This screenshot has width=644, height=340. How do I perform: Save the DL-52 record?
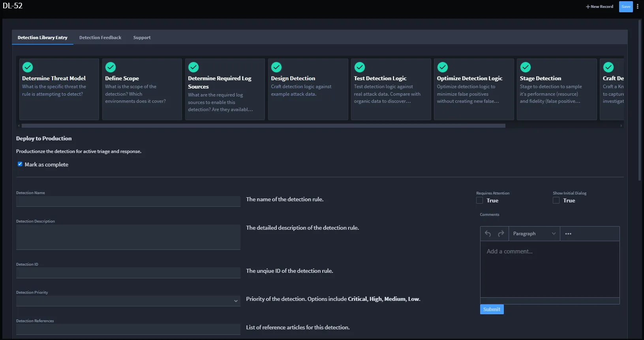coord(626,7)
